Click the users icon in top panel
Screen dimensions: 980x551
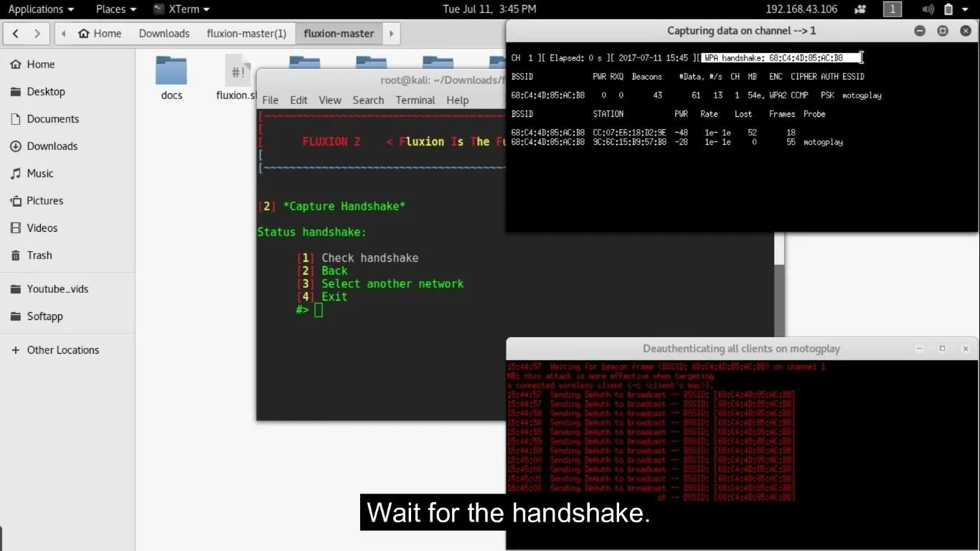click(x=860, y=9)
